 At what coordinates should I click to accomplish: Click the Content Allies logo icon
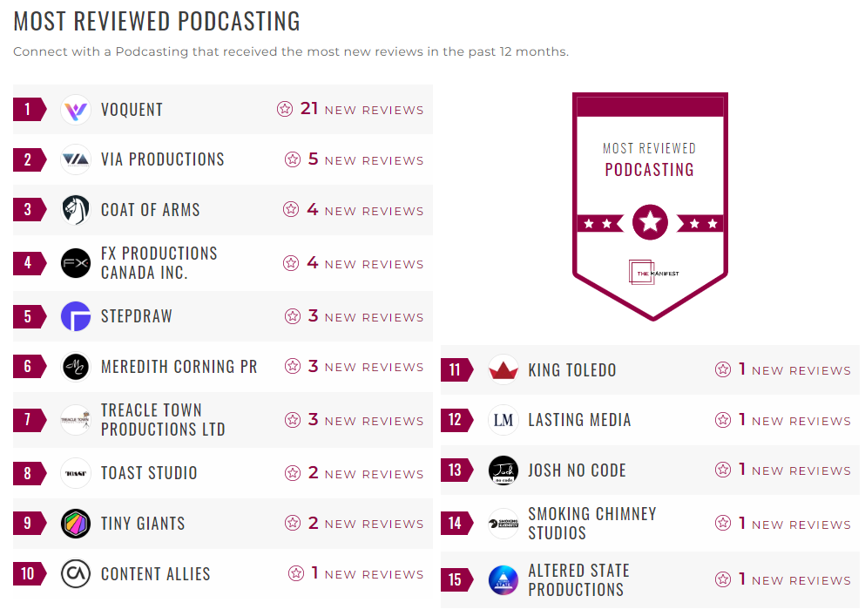point(76,574)
